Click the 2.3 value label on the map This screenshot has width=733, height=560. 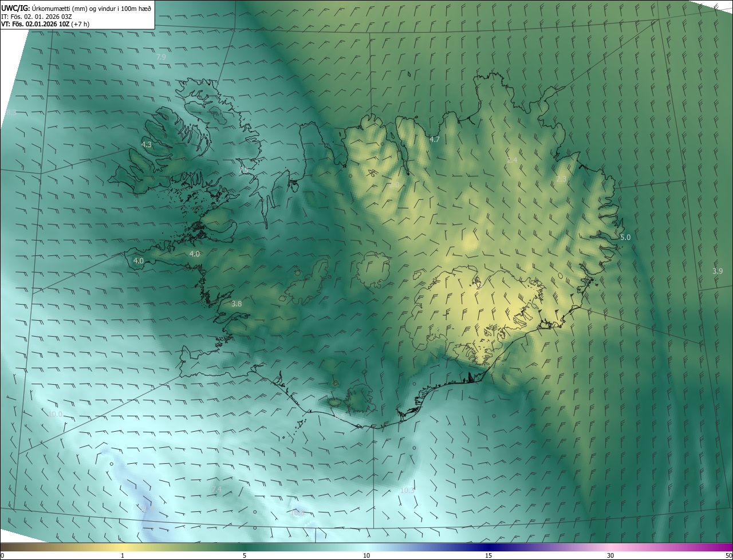(561, 179)
